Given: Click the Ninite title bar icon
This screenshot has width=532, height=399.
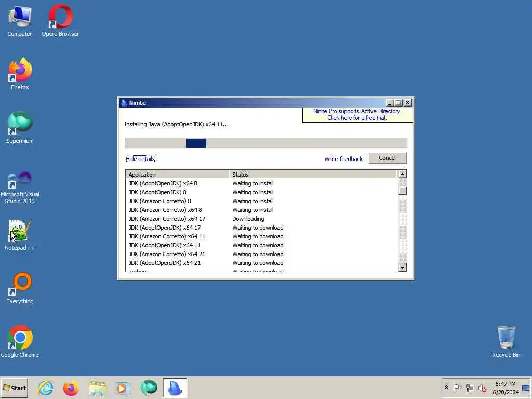Looking at the screenshot, I should point(124,103).
